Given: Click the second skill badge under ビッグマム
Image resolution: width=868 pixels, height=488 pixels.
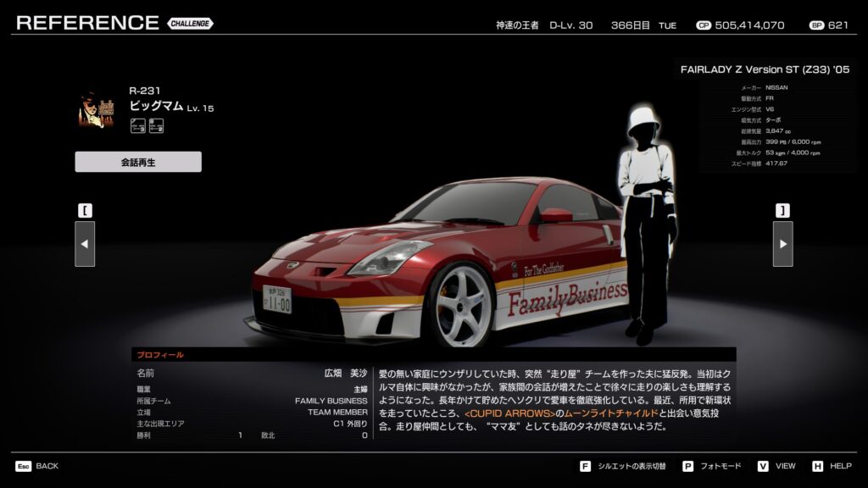Looking at the screenshot, I should [156, 126].
